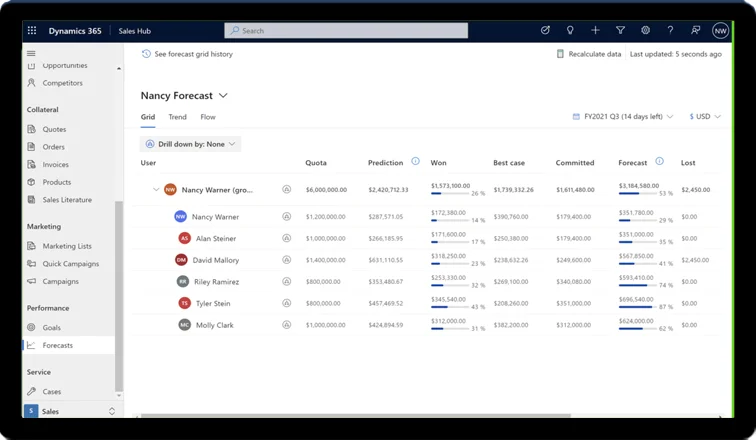Switch to the Flow tab
Image resolution: width=756 pixels, height=440 pixels.
tap(208, 117)
